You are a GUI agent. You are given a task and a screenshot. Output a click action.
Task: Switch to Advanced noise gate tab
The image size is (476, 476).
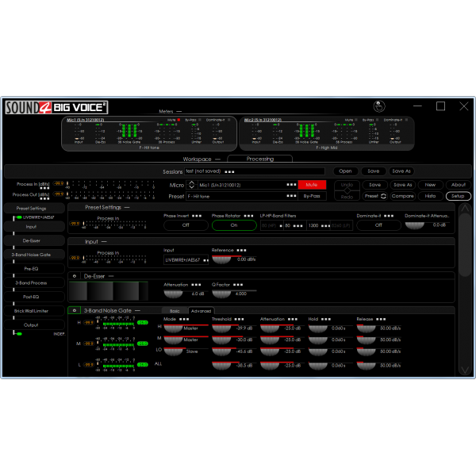(x=201, y=311)
